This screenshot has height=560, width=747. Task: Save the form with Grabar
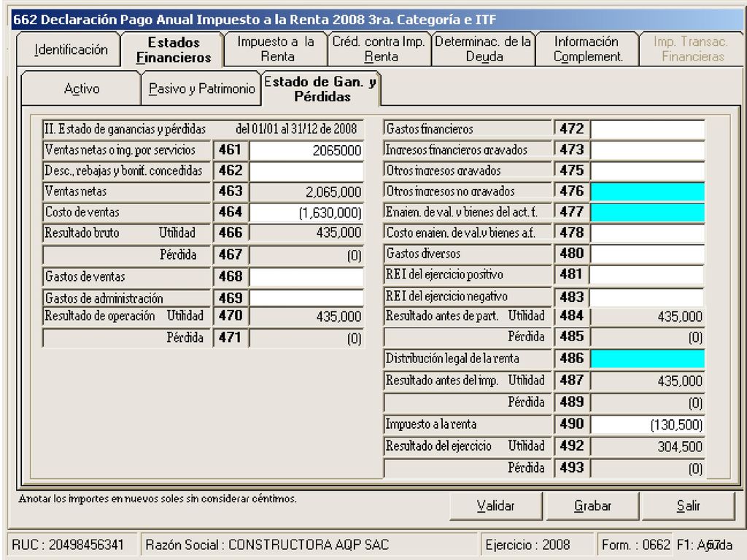pyautogui.click(x=592, y=506)
